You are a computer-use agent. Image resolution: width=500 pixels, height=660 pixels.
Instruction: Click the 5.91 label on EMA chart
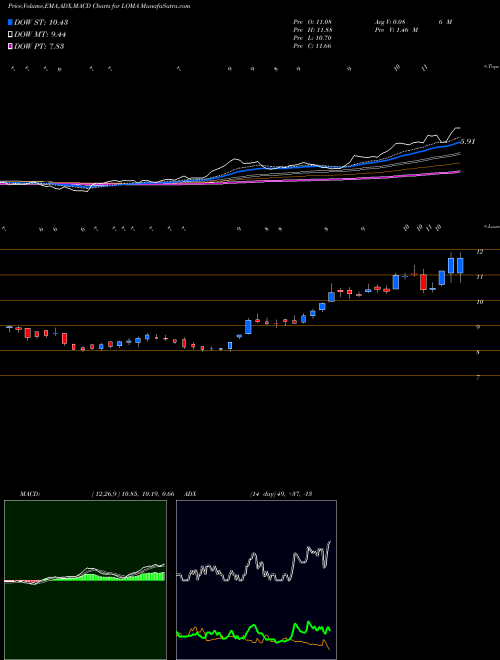point(468,142)
